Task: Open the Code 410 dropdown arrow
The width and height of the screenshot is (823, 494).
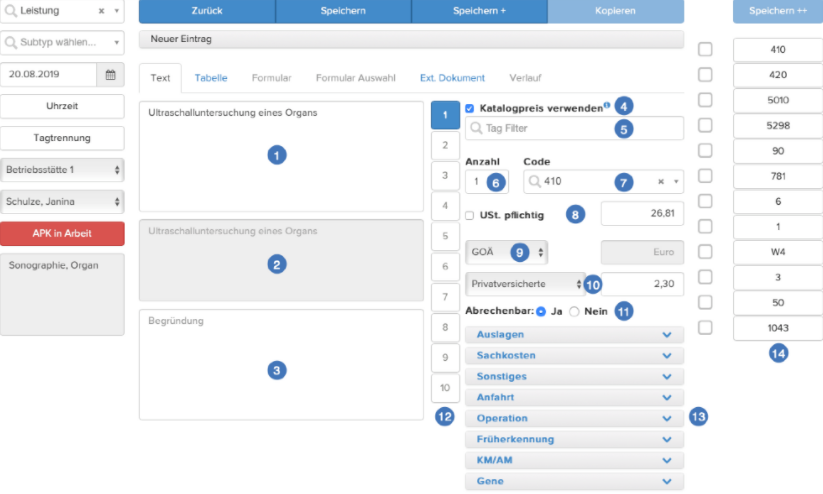Action: [676, 182]
